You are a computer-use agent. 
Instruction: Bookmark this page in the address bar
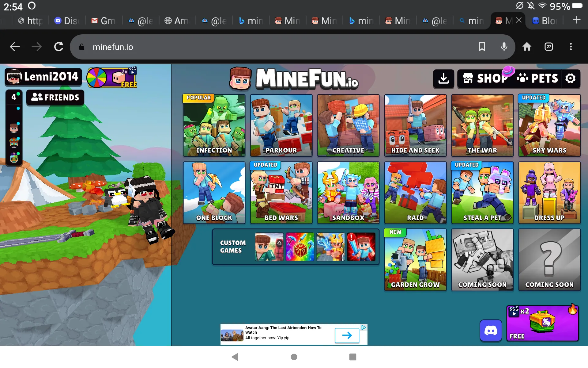point(482,47)
